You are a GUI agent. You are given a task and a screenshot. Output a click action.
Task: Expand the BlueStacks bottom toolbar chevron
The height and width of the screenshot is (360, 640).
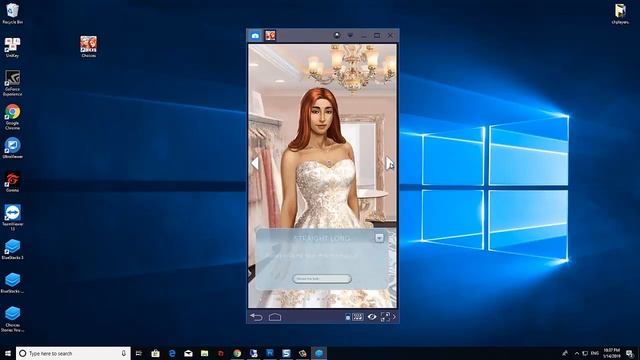(394, 317)
